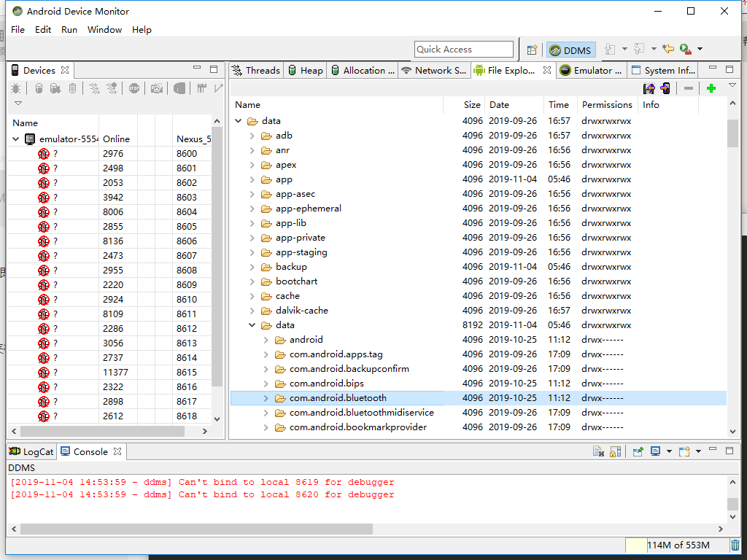Switch to the Threads tab
The height and width of the screenshot is (560, 747).
pyautogui.click(x=256, y=71)
